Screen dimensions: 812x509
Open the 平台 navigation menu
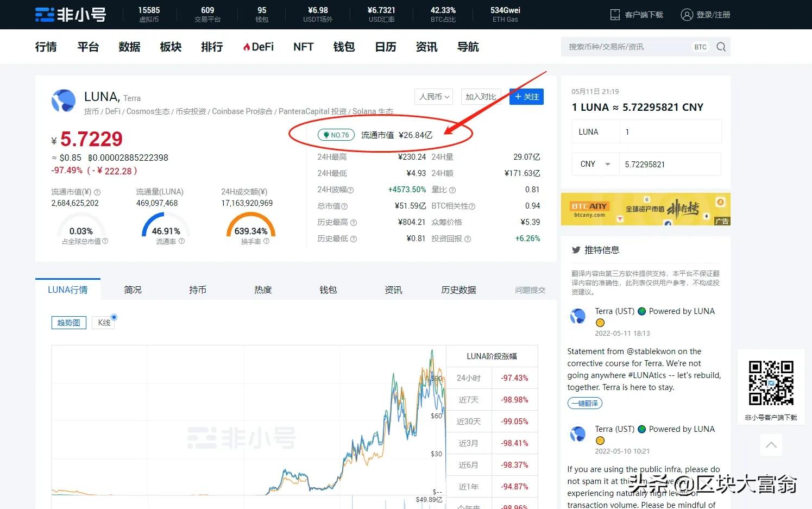click(x=88, y=47)
